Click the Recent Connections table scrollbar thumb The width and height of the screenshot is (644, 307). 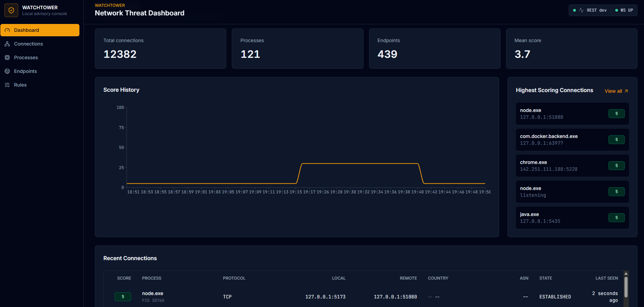click(x=626, y=287)
